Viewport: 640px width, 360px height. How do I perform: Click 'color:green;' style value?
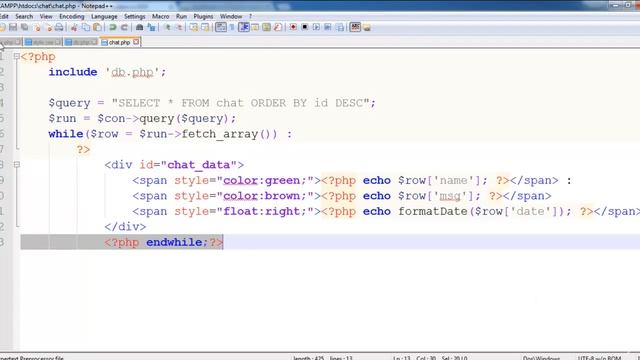click(x=264, y=180)
